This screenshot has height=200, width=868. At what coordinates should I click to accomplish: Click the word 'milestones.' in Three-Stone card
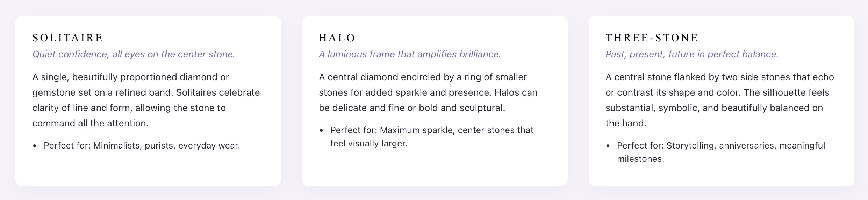[640, 159]
